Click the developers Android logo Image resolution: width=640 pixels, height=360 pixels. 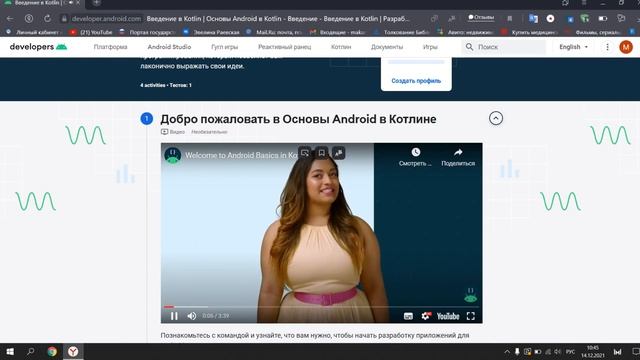point(38,47)
